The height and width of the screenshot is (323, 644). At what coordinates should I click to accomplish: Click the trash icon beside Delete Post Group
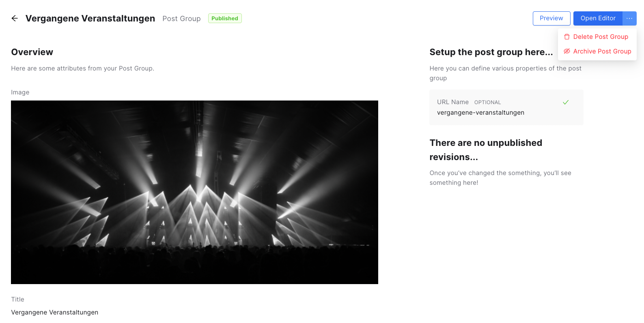coord(567,37)
